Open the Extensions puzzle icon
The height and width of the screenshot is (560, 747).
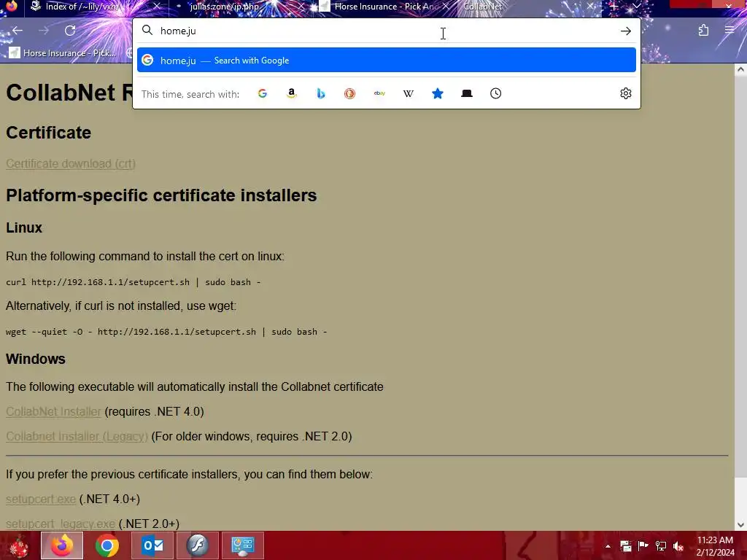tap(704, 31)
